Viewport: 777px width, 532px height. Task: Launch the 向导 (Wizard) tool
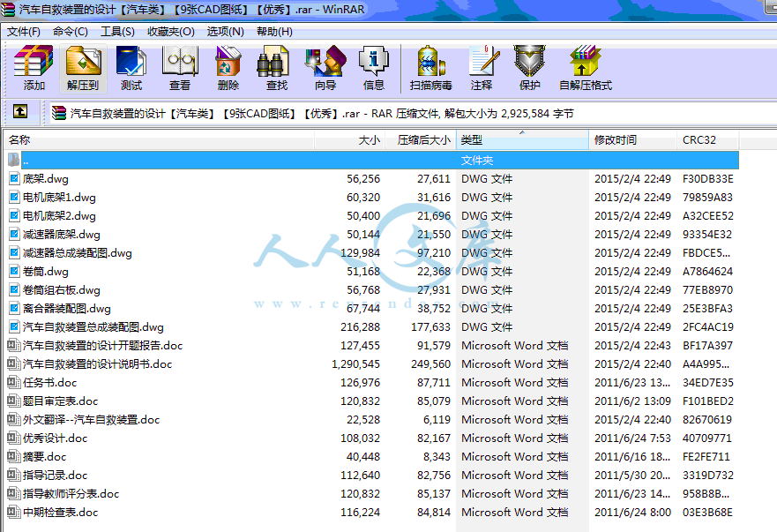[x=325, y=68]
